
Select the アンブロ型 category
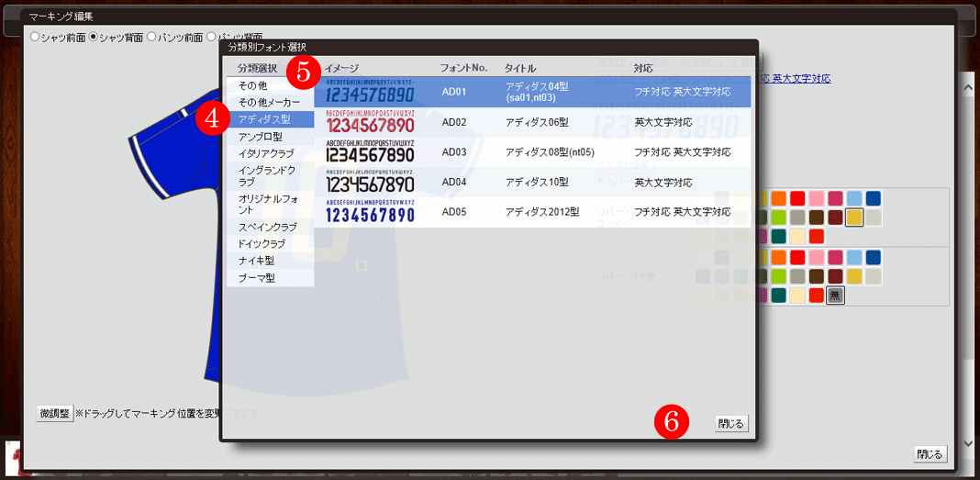(x=270, y=136)
